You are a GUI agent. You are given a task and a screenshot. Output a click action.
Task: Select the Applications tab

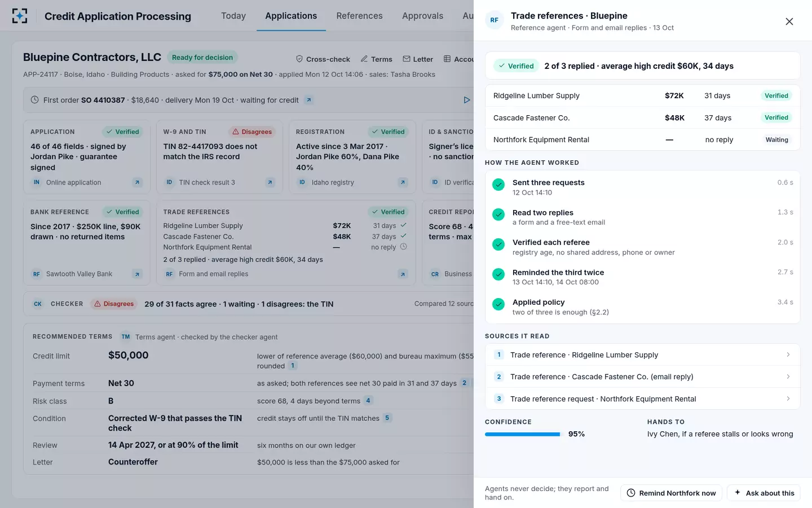tap(291, 16)
